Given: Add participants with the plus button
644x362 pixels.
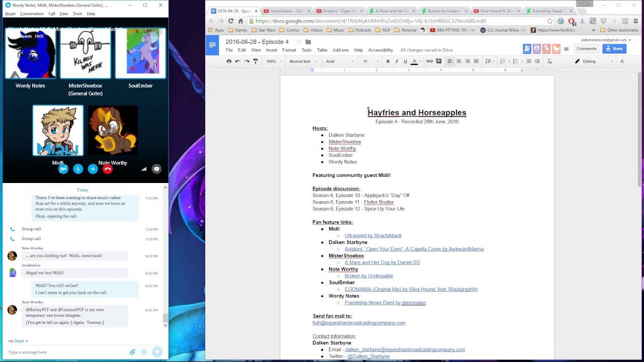Looking at the screenshot, I should click(x=93, y=169).
